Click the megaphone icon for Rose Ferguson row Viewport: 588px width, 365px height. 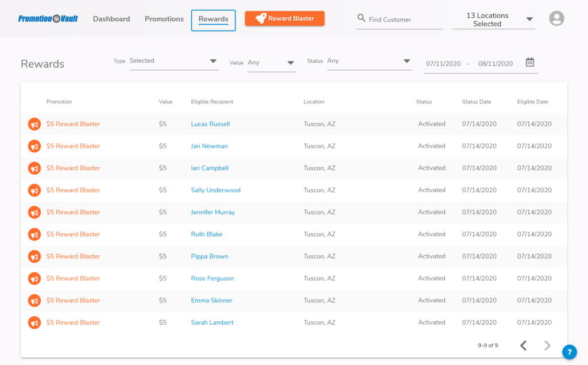[34, 279]
